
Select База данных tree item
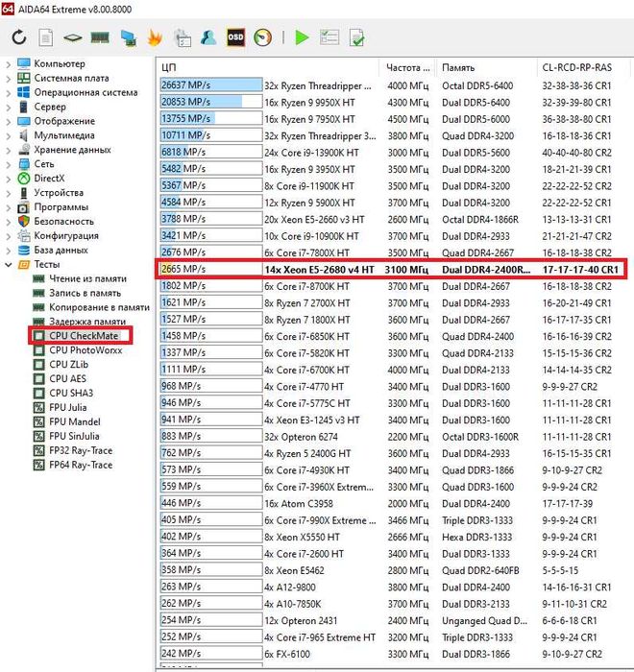tap(61, 250)
